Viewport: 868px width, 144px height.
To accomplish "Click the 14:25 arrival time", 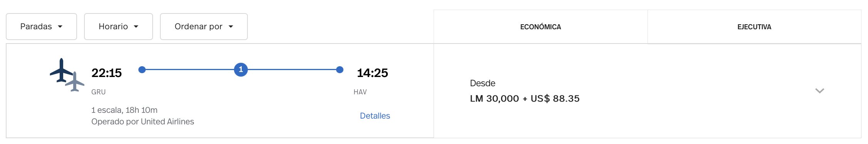I will [372, 73].
